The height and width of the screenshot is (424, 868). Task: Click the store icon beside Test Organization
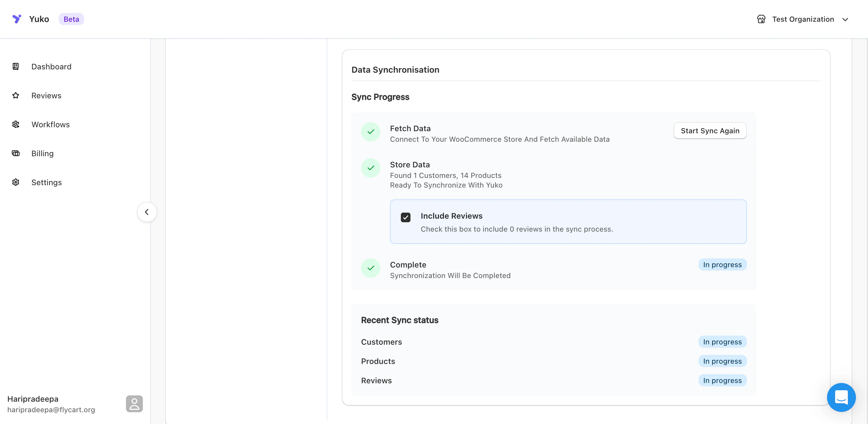761,19
